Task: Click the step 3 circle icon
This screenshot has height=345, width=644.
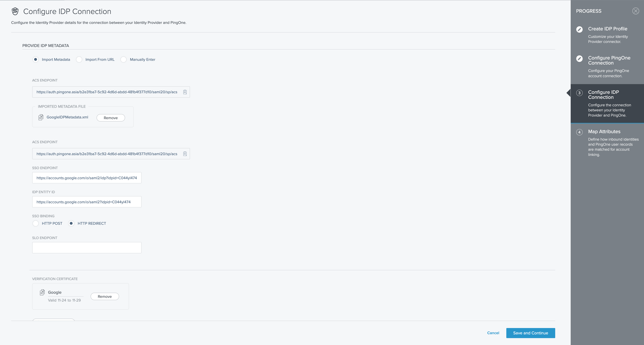Action: 579,93
